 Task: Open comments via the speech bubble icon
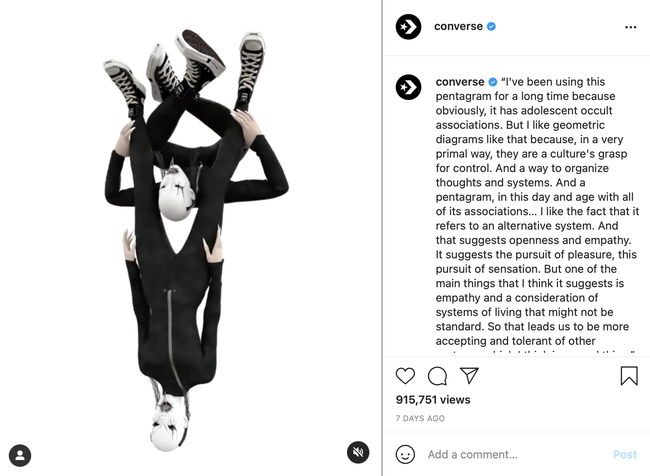[437, 376]
